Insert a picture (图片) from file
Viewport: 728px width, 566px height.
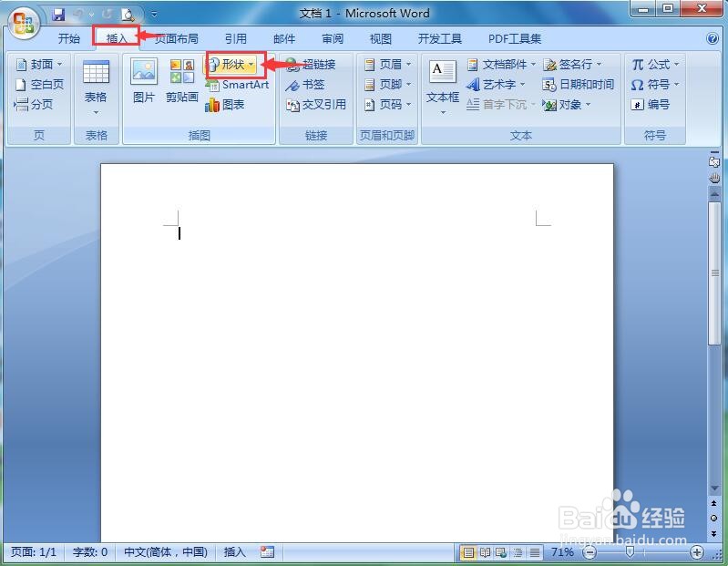(143, 80)
